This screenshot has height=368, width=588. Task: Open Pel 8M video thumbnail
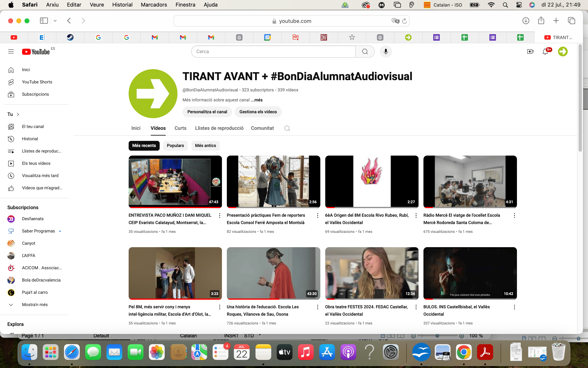[175, 273]
